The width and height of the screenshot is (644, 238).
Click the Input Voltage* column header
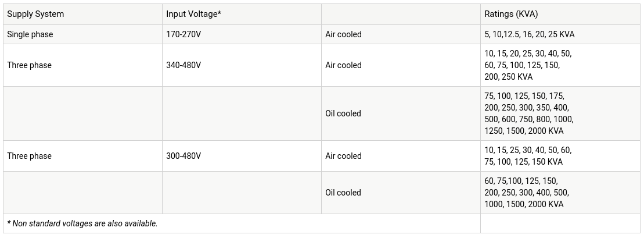pyautogui.click(x=193, y=14)
